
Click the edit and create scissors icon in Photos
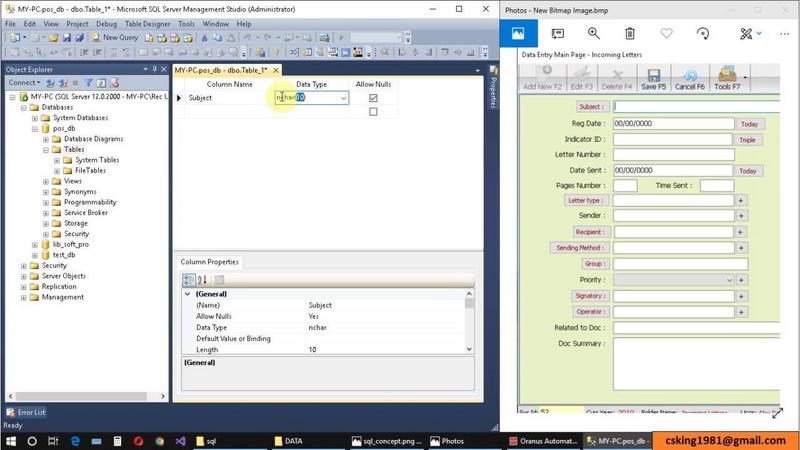[746, 34]
